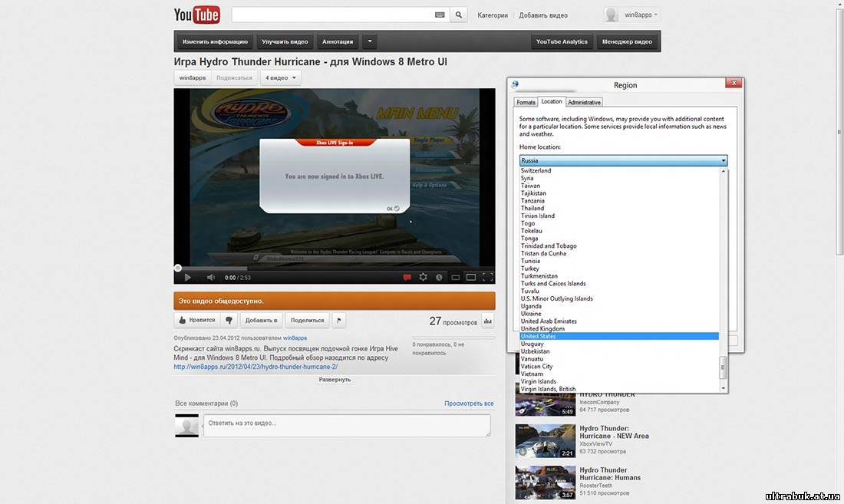Open Hydro Thunder Hurricane: Humans thumbnail
Screen dimensions: 844x504
546,483
